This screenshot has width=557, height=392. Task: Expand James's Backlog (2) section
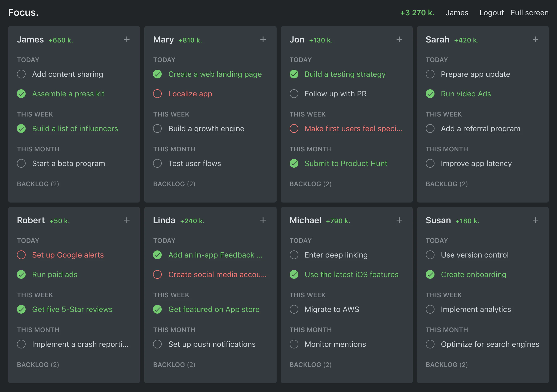click(38, 184)
